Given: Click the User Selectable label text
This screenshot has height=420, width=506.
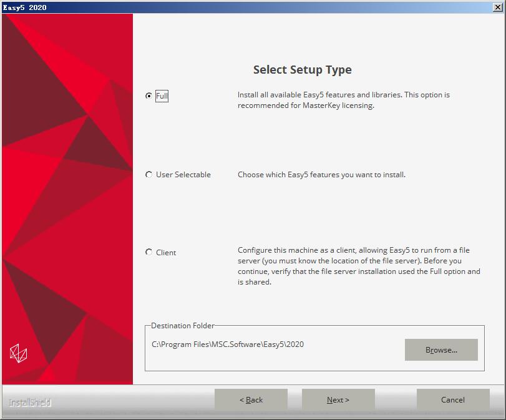Looking at the screenshot, I should pyautogui.click(x=183, y=175).
